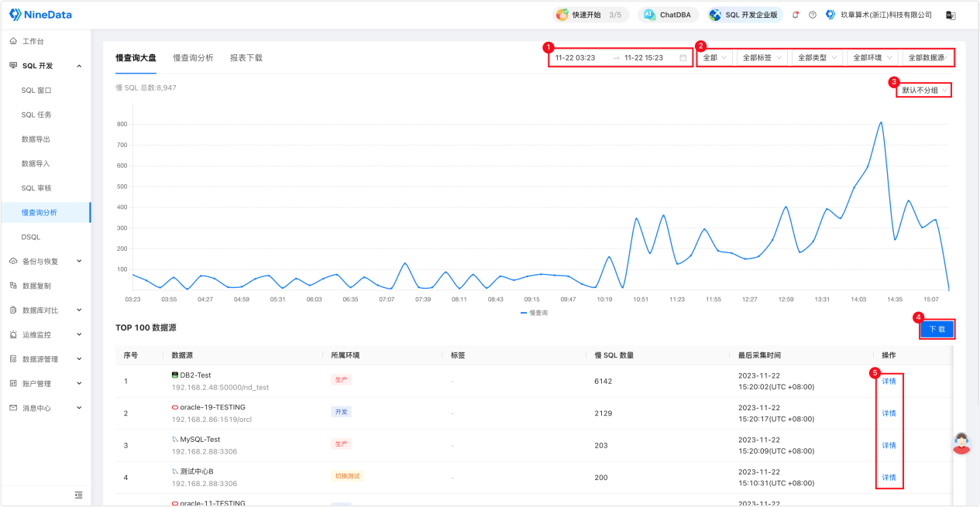Image resolution: width=980 pixels, height=507 pixels.
Task: Open 详情 for MySQL-Test
Action: (x=889, y=445)
